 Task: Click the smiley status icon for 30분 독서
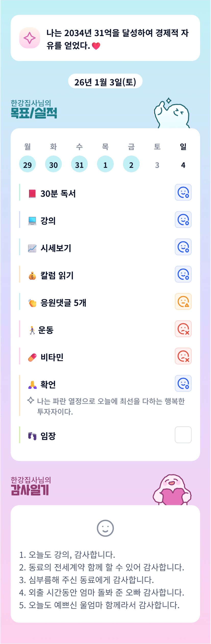click(x=183, y=192)
